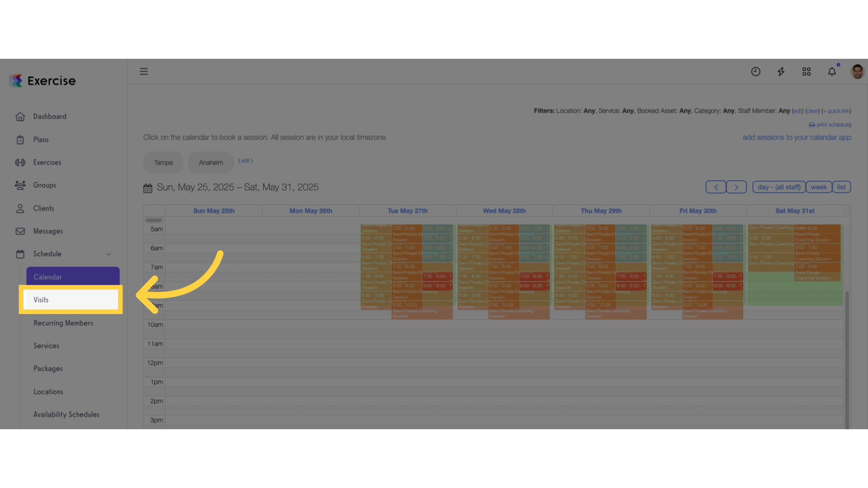This screenshot has height=488, width=868.
Task: Open the apps grid icon
Action: coord(807,71)
